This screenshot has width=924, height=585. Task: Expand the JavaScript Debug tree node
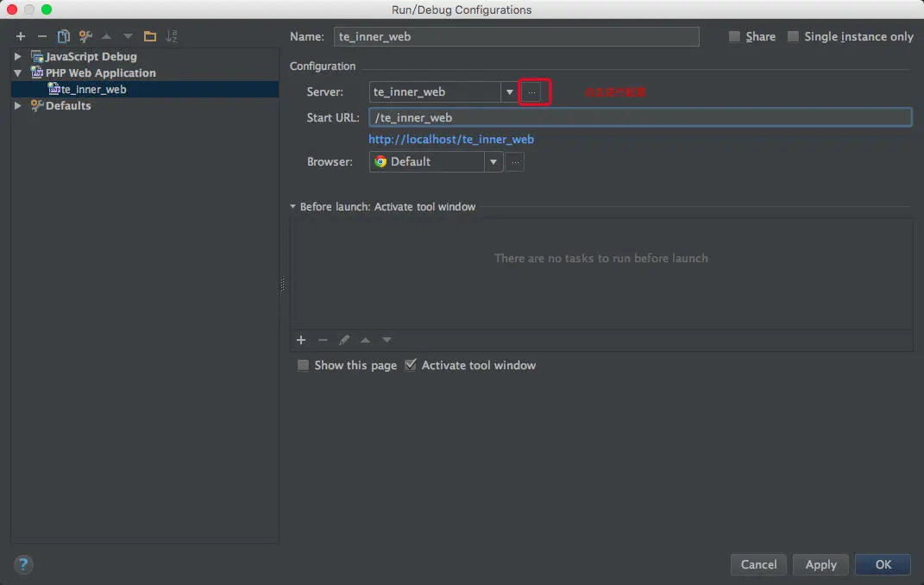pyautogui.click(x=17, y=57)
